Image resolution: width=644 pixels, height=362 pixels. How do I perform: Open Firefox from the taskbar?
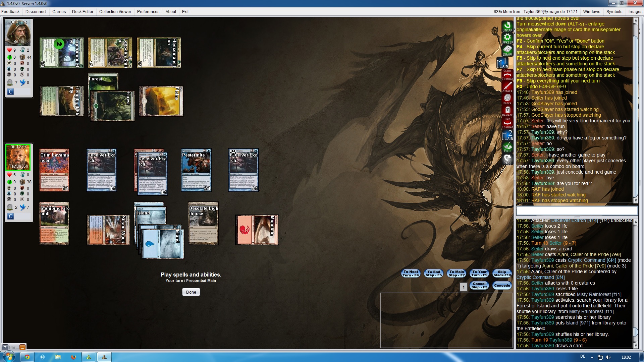pyautogui.click(x=73, y=357)
